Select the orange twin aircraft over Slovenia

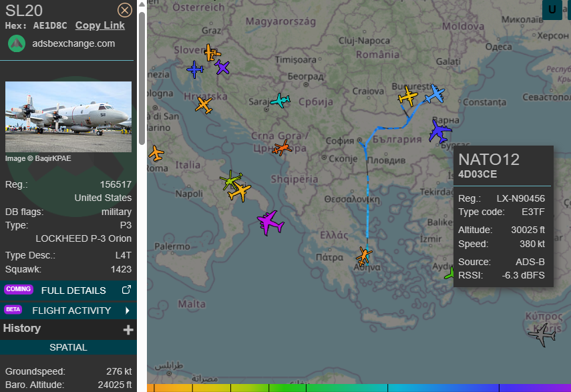tap(212, 53)
